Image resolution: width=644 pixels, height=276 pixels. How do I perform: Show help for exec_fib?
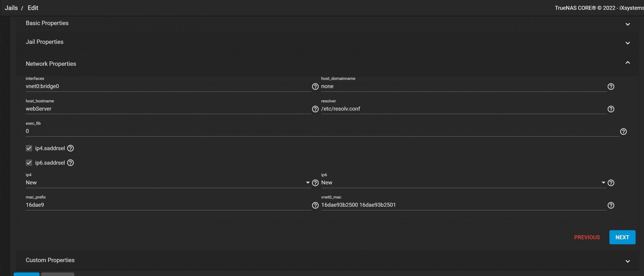(623, 132)
